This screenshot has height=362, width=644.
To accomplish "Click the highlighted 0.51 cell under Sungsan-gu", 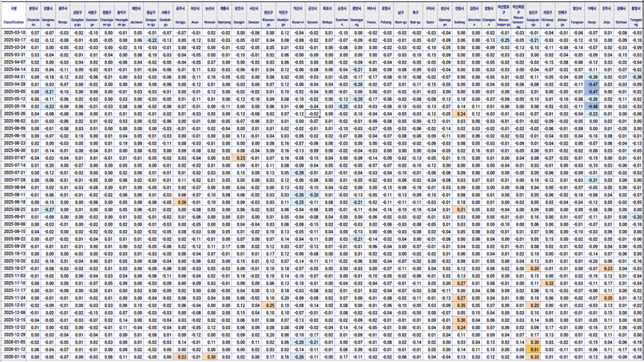I will click(534, 349).
